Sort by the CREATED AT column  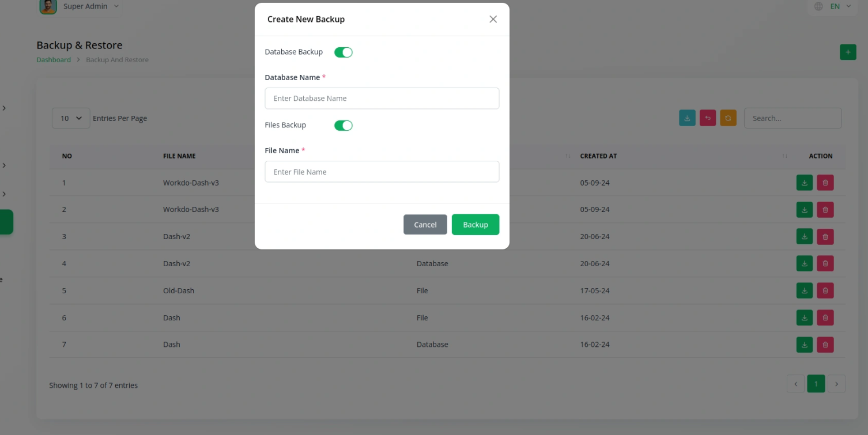click(598, 156)
